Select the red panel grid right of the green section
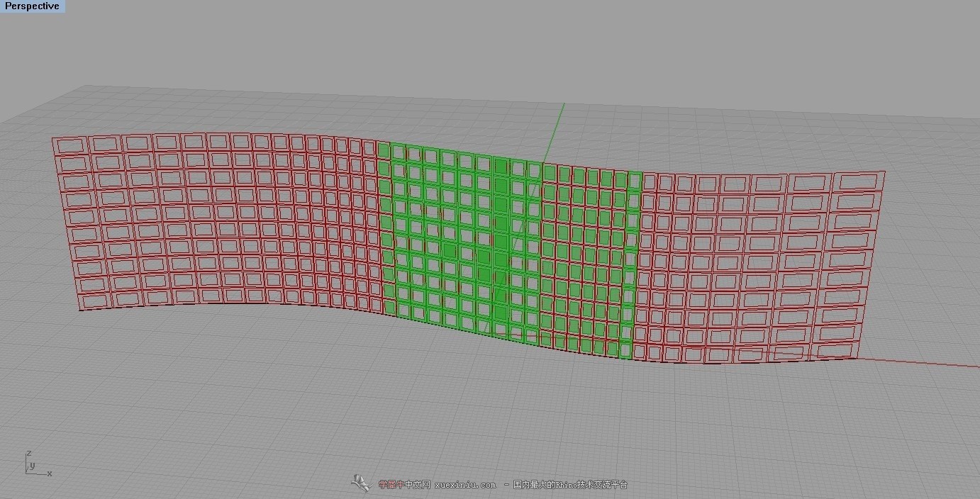The image size is (980, 499). coord(759,268)
